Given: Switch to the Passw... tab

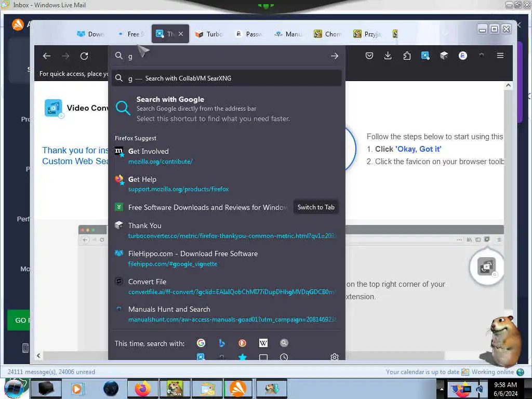Looking at the screenshot, I should click(249, 34).
